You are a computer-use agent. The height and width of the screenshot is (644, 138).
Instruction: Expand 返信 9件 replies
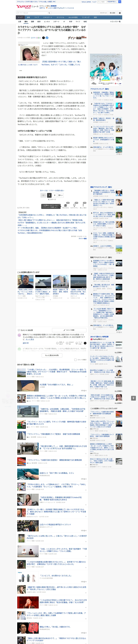[26, 343]
